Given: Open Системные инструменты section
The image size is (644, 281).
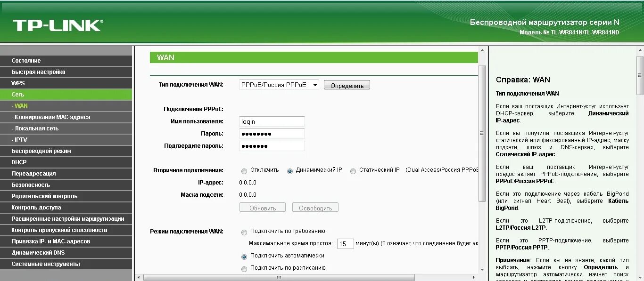Looking at the screenshot, I should tap(66, 264).
